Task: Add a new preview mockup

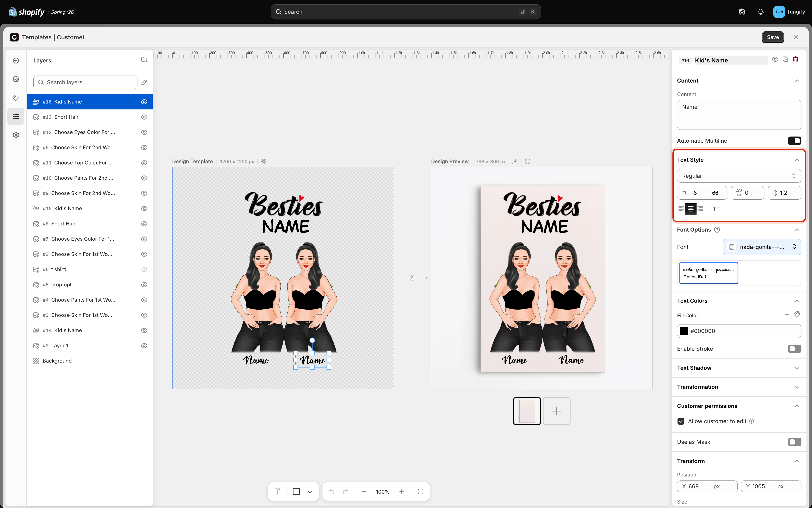Action: (x=557, y=411)
